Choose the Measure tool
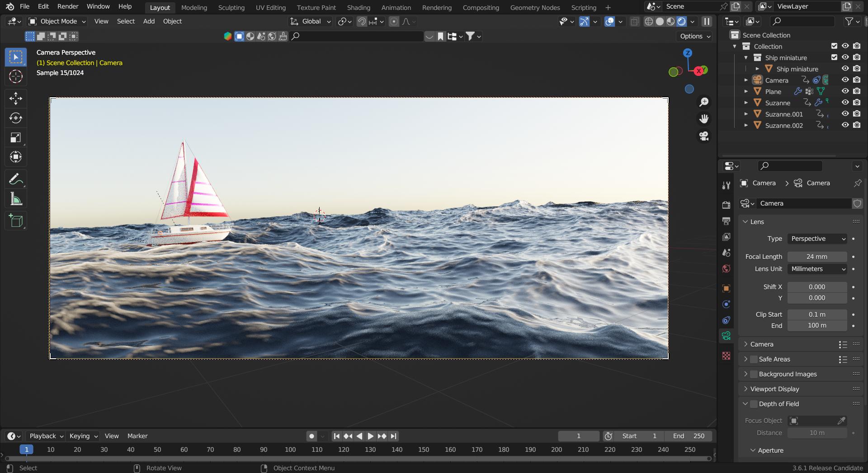The image size is (868, 473). (16, 199)
